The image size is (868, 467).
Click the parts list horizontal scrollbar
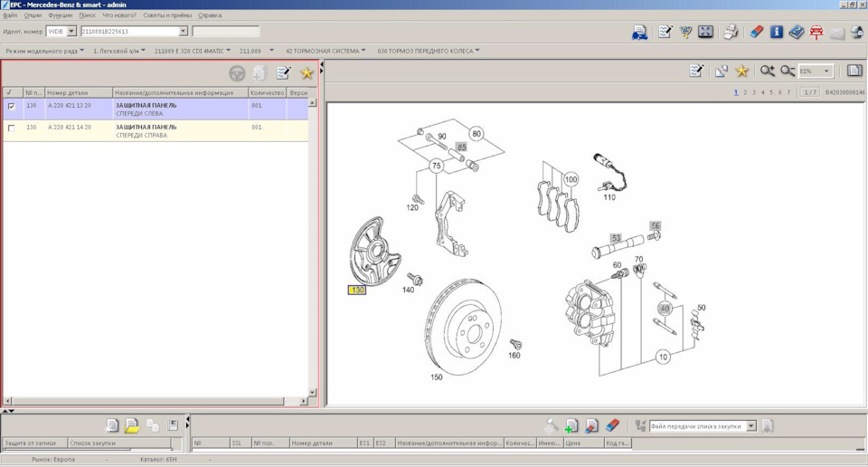click(147, 401)
